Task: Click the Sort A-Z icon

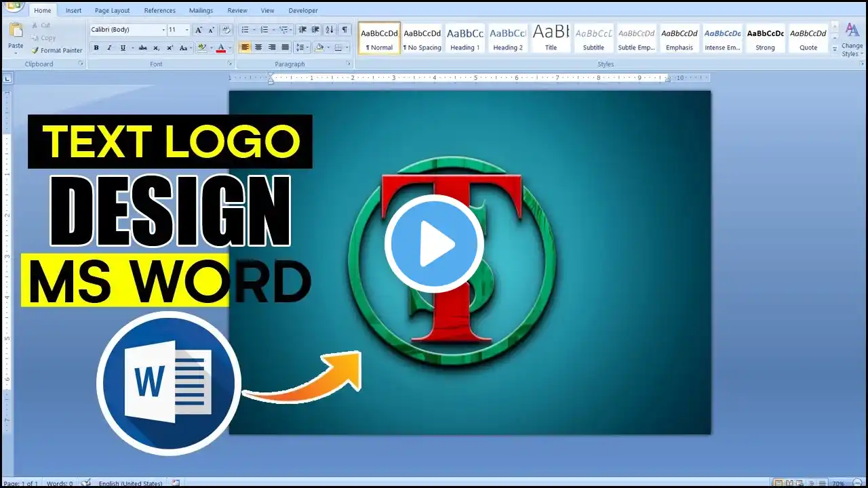Action: pyautogui.click(x=330, y=30)
